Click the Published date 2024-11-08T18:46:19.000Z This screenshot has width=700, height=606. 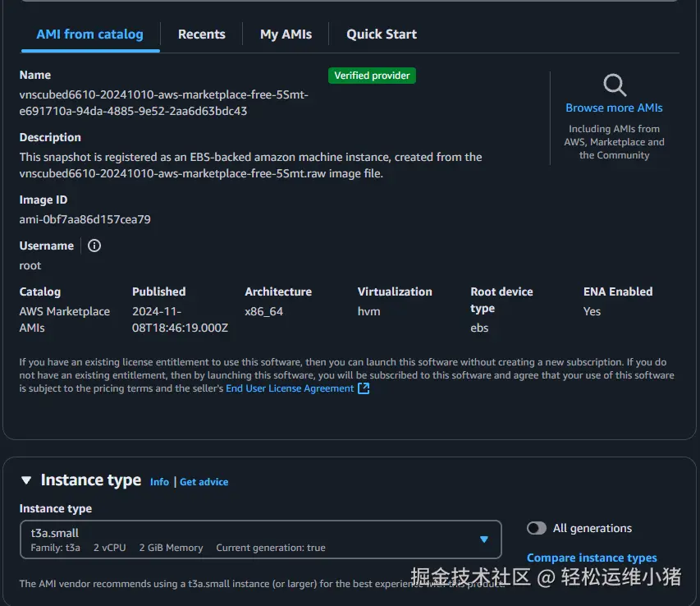click(180, 319)
